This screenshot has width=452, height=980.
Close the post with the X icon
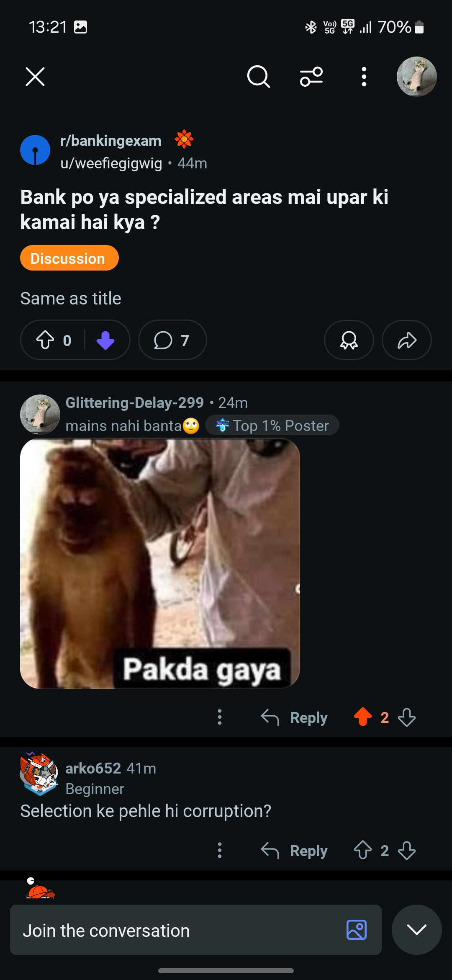[35, 77]
